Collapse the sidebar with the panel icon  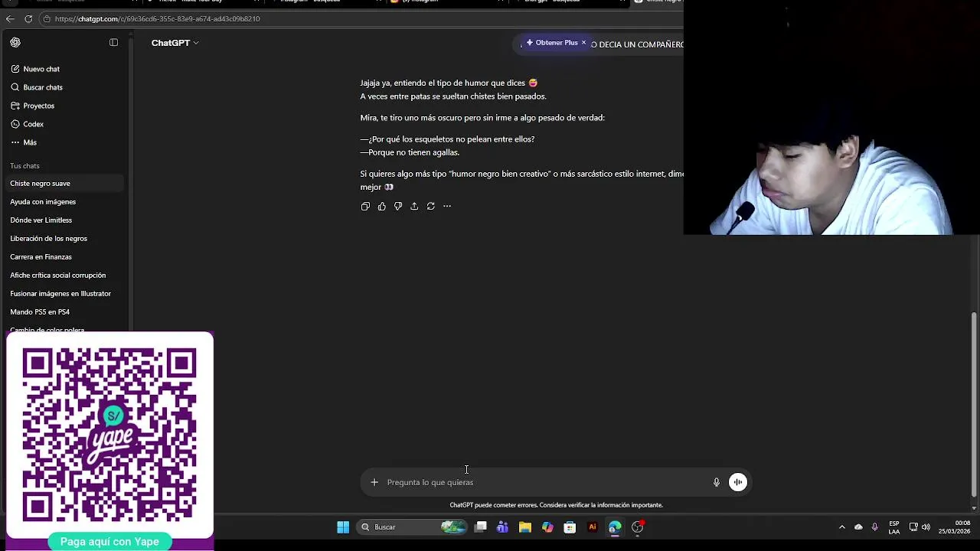click(113, 43)
